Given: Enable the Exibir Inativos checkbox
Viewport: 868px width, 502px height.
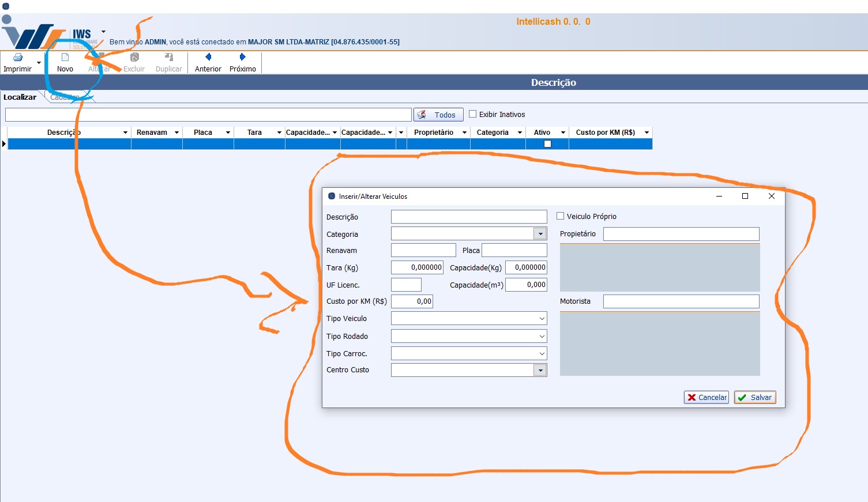Looking at the screenshot, I should (473, 114).
